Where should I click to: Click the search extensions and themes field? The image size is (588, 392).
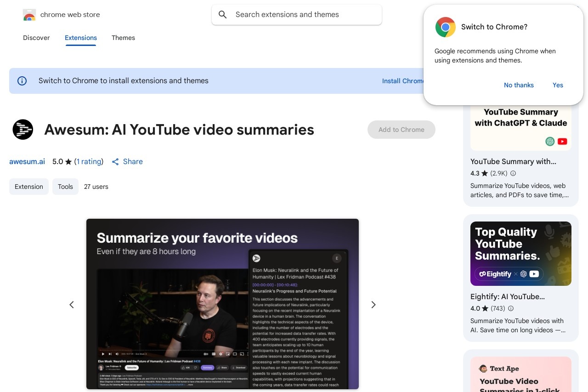(x=297, y=15)
